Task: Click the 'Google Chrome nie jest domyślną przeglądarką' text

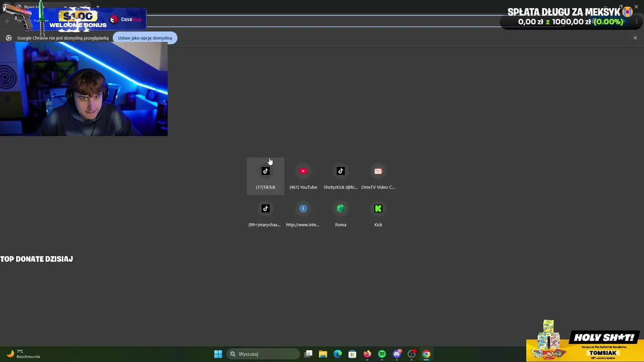Action: (63, 38)
